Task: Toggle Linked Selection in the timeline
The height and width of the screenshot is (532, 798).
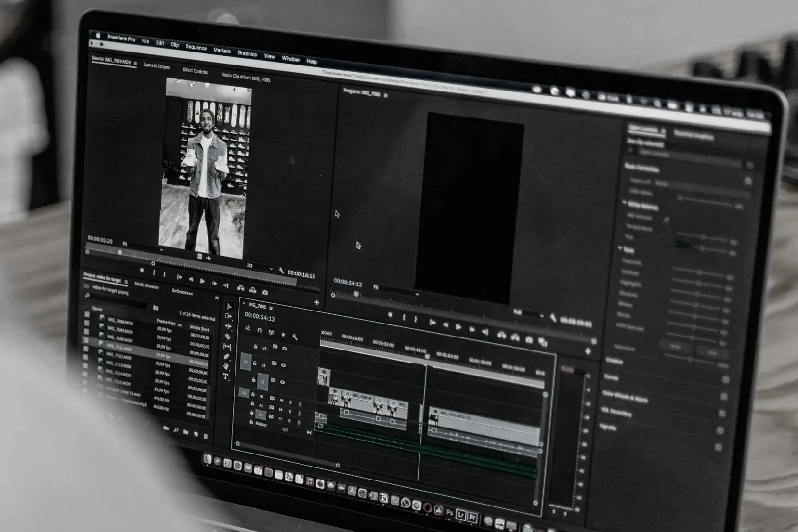Action: point(271,333)
